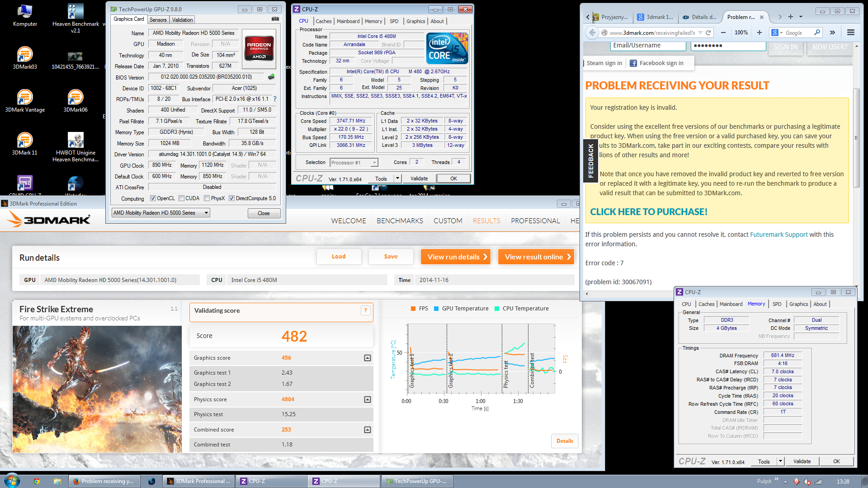The image size is (868, 488).
Task: Expand the Physics score details
Action: click(x=368, y=399)
